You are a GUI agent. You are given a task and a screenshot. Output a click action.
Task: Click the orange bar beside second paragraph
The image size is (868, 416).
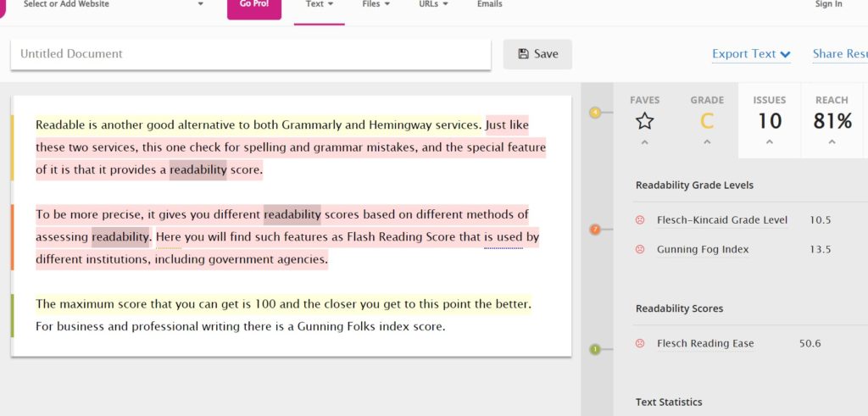[12, 237]
